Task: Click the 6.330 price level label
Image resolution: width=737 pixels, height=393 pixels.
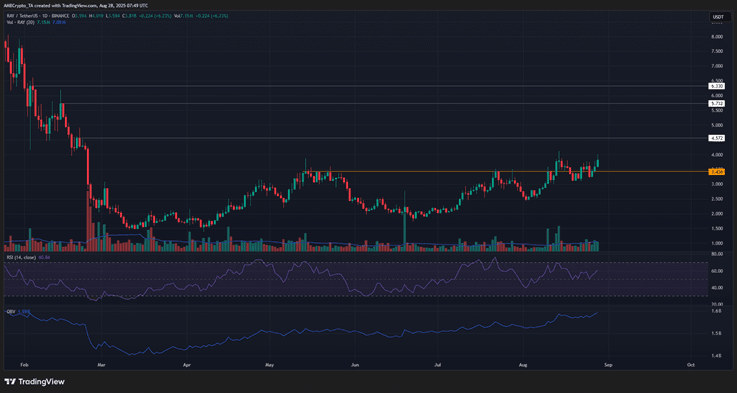Action: (x=716, y=86)
